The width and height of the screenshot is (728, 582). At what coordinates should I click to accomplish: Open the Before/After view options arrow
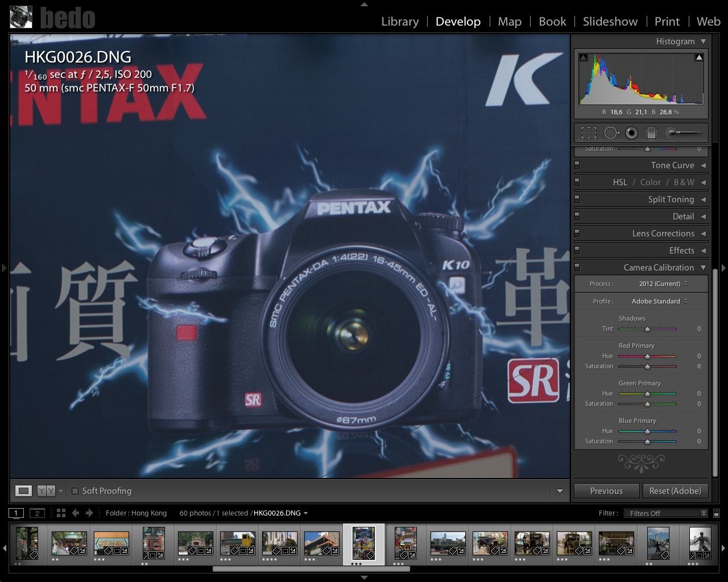pyautogui.click(x=61, y=490)
